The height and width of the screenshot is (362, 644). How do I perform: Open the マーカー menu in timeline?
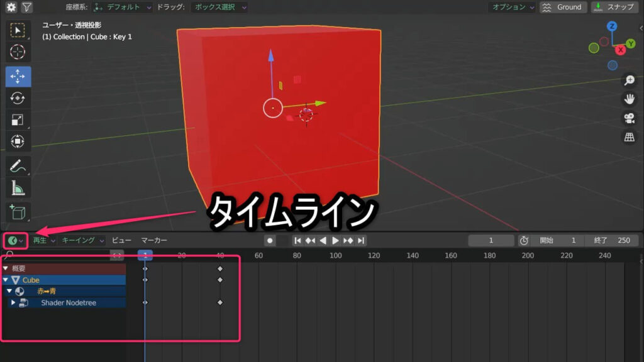pos(154,241)
